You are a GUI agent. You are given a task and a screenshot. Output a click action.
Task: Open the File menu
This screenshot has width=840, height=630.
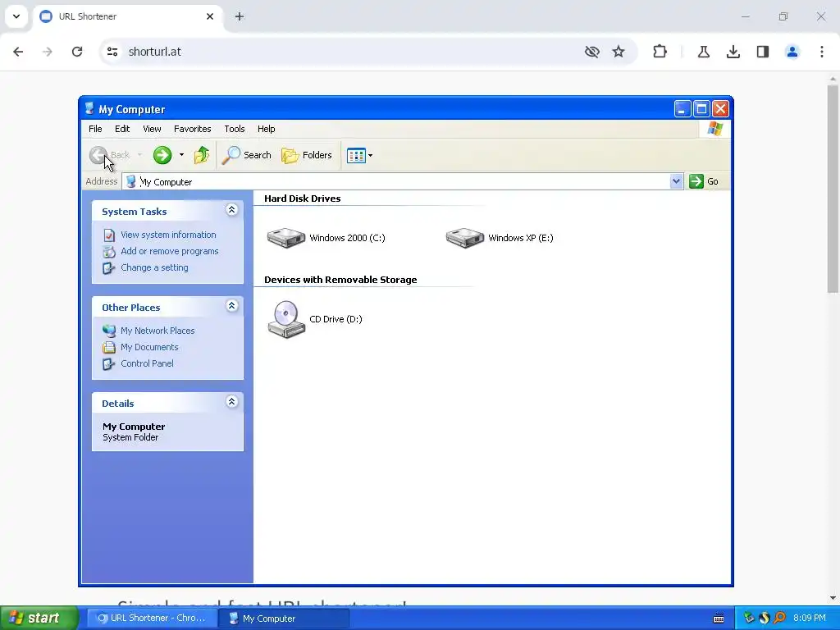point(95,129)
